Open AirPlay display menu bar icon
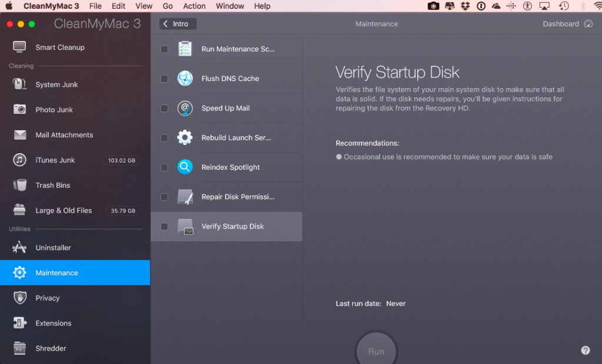Screen dimensions: 602x364 pyautogui.click(x=544, y=6)
